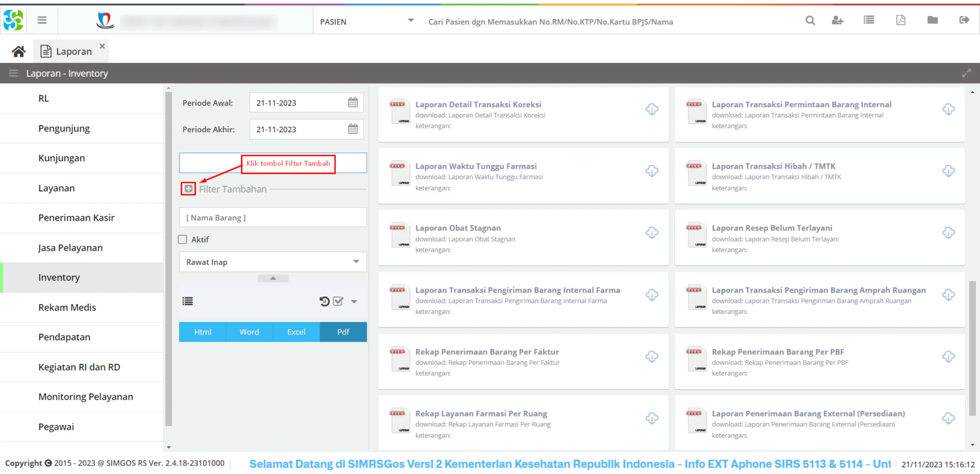Export report using Pdf button
Viewport: 980px width, 474px height.
coord(343,332)
